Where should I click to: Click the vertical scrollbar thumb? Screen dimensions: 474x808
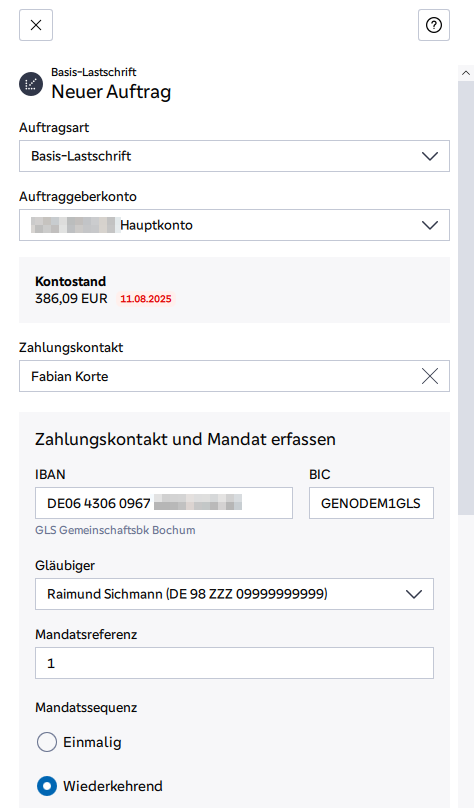tap(466, 298)
